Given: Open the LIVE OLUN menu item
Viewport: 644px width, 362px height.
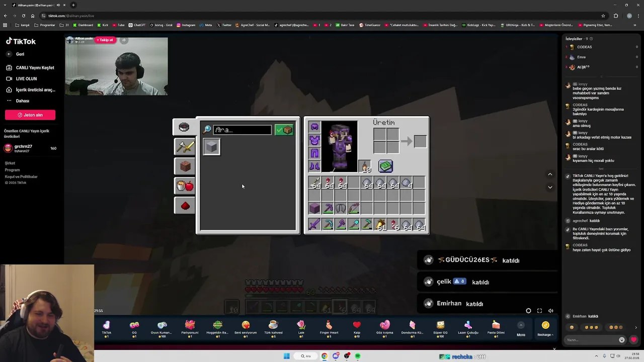Looking at the screenshot, I should pyautogui.click(x=22, y=78).
